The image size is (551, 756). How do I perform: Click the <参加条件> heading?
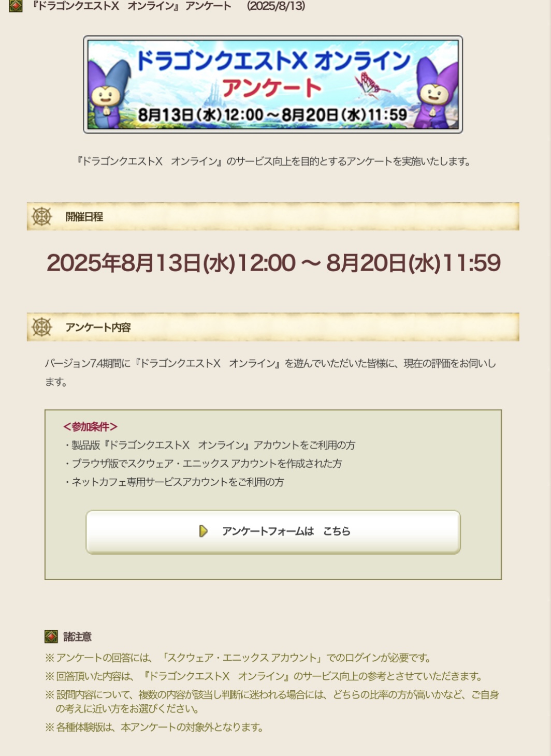(90, 426)
